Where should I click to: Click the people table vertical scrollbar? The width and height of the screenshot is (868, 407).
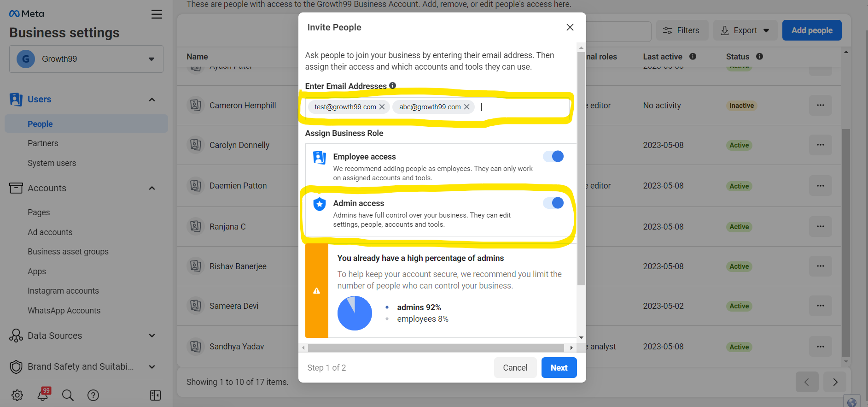tap(846, 242)
